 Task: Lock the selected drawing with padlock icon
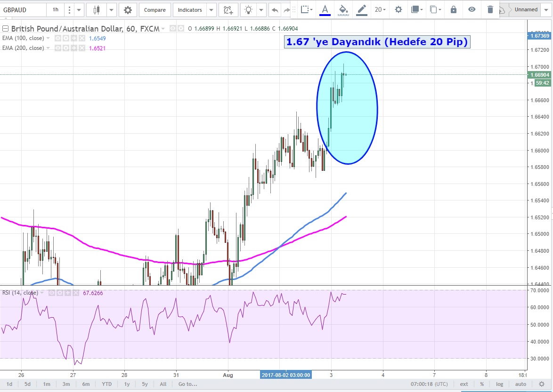pos(453,9)
